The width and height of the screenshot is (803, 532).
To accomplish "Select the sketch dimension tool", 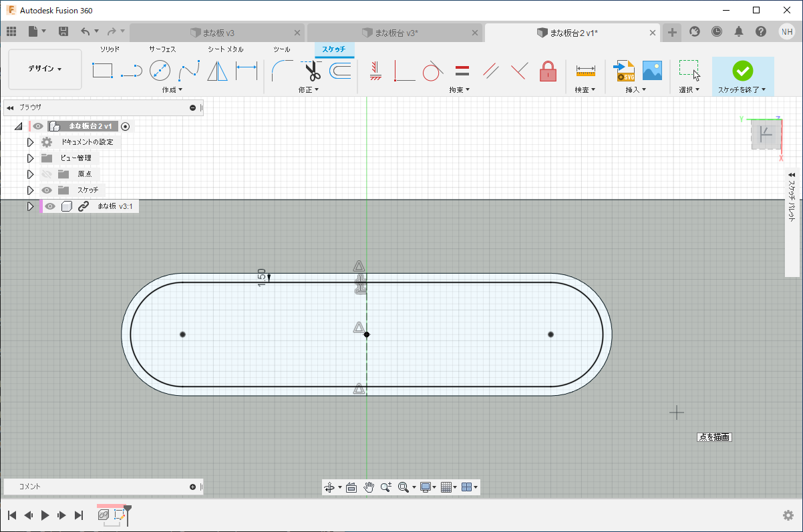I will pyautogui.click(x=247, y=70).
